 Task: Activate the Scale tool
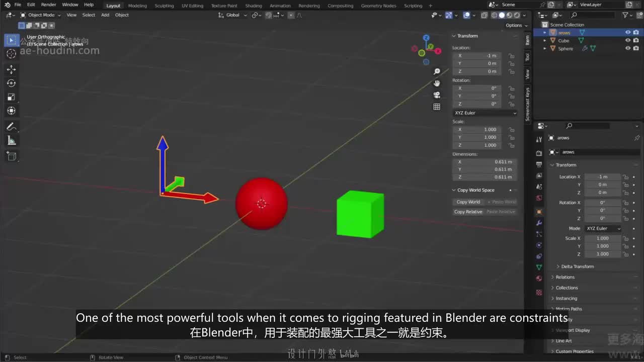pos(11,97)
